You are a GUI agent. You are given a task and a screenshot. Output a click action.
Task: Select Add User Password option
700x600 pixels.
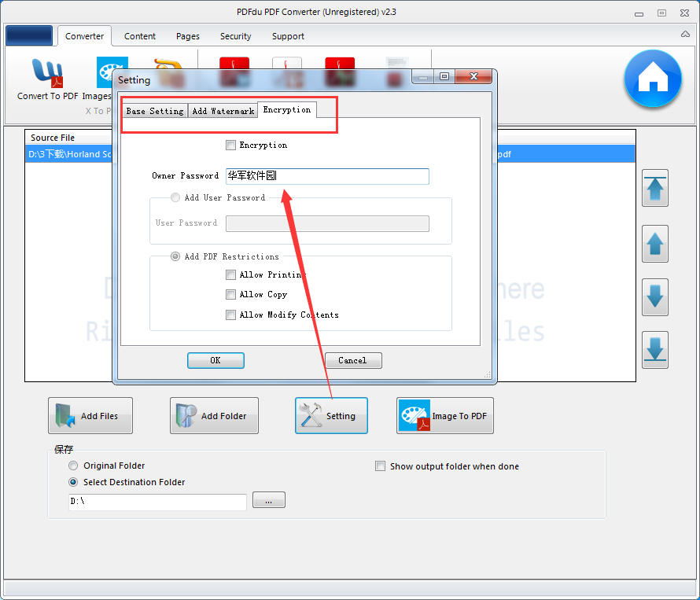pyautogui.click(x=175, y=197)
